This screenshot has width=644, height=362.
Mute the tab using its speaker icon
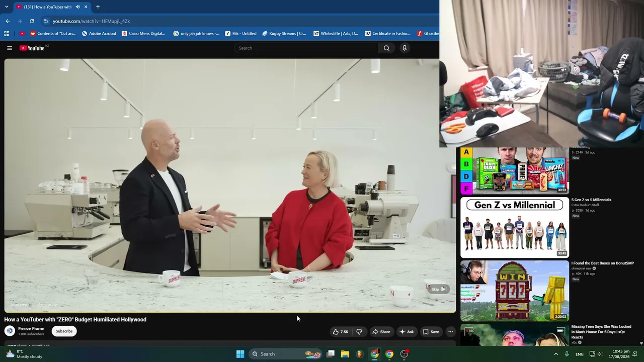(x=77, y=7)
